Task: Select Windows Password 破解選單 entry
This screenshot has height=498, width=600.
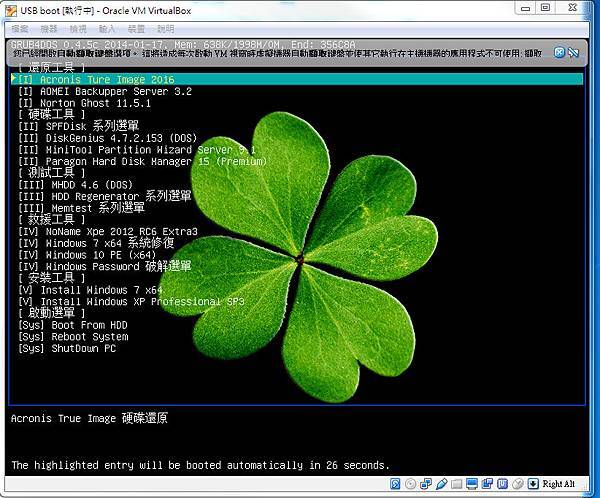Action: pos(104,266)
